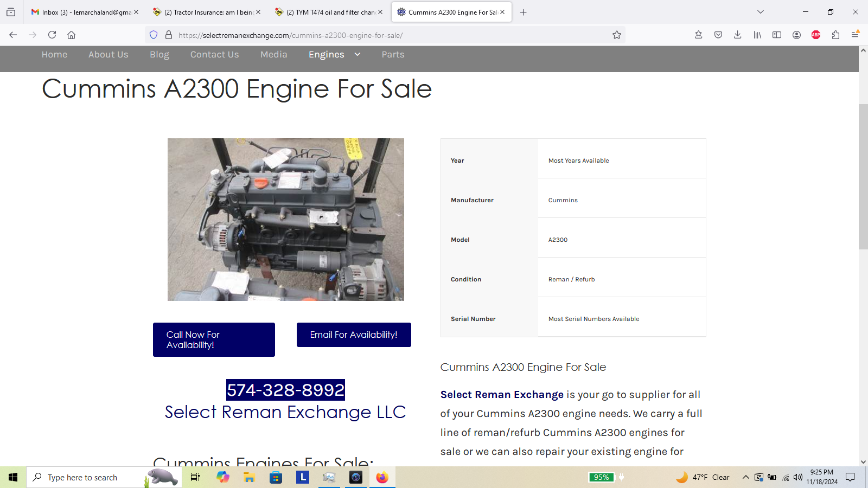
Task: Open the Adblock Plus extension icon
Action: [816, 35]
